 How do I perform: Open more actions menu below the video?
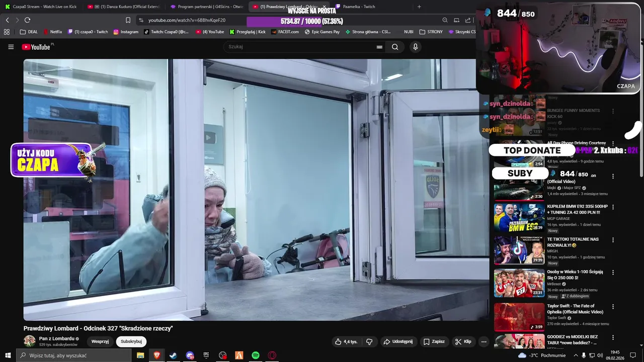tap(484, 341)
